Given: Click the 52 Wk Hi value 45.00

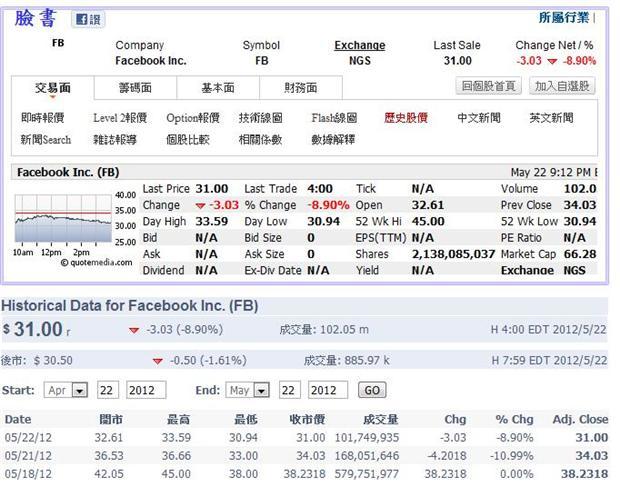Looking at the screenshot, I should tap(428, 221).
